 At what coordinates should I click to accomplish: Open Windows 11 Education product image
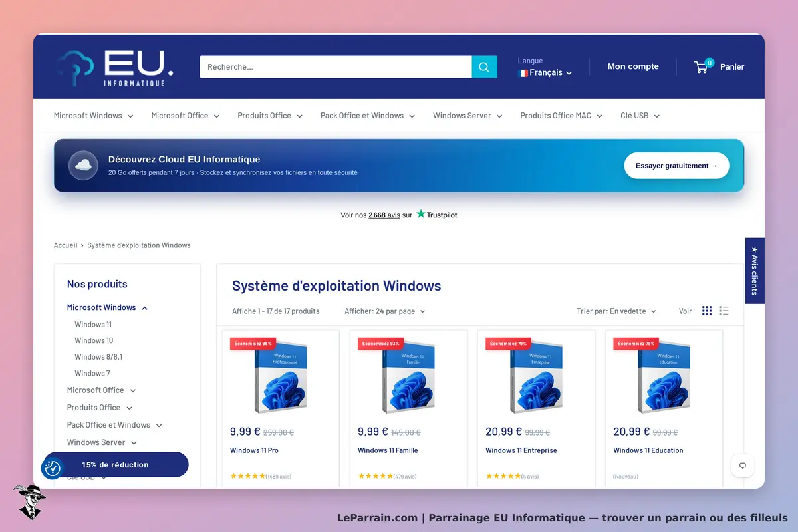(664, 377)
